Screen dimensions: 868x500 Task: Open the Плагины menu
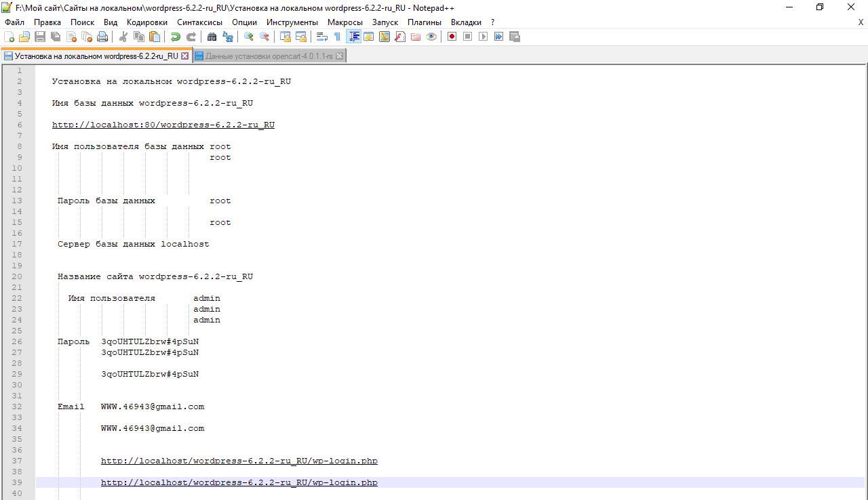[x=424, y=22]
